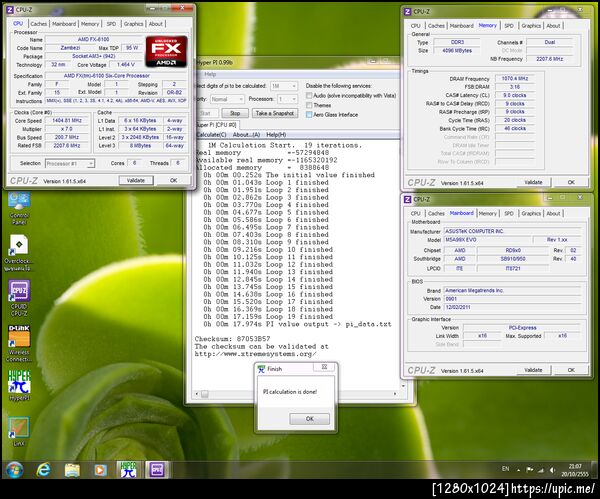Open Help menu in Hyper PI
The image size is (600, 499).
[x=210, y=74]
